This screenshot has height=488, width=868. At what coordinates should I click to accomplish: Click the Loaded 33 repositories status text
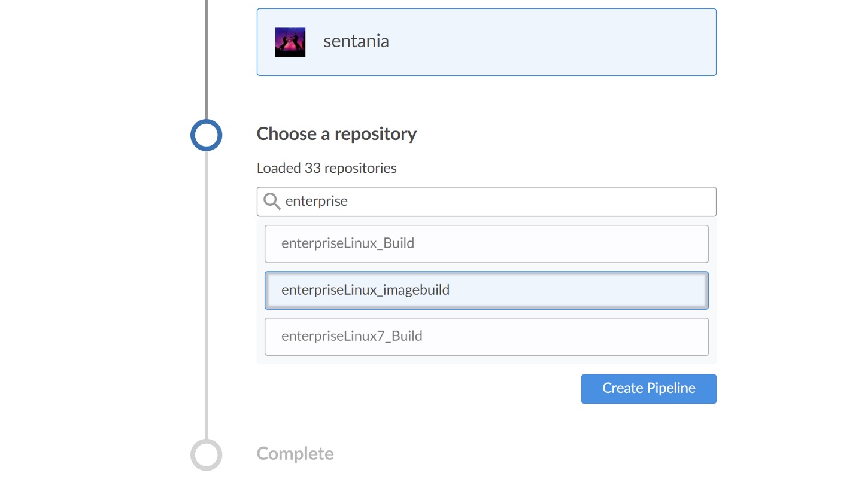pos(327,168)
